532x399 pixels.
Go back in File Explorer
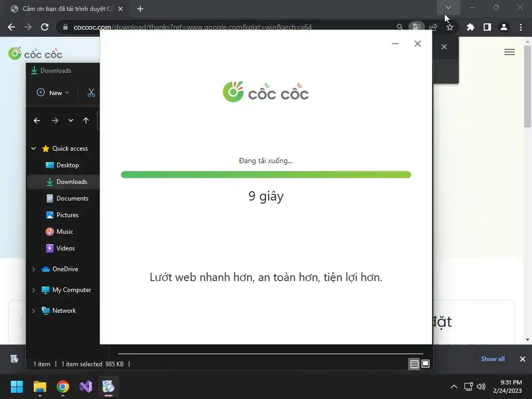37,121
